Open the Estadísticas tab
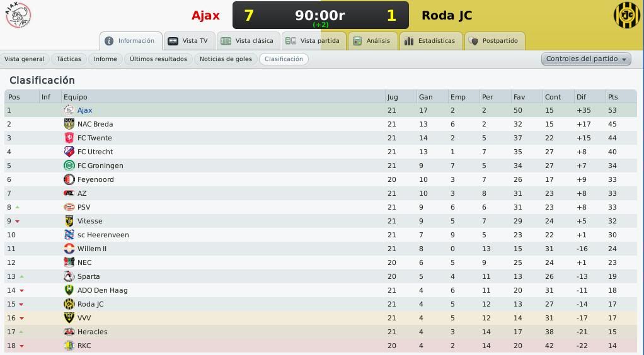The width and height of the screenshot is (644, 355). pos(430,41)
